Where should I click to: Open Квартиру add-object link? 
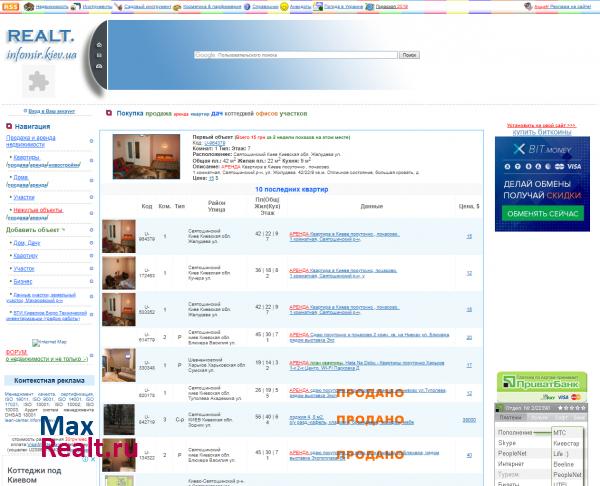26,256
